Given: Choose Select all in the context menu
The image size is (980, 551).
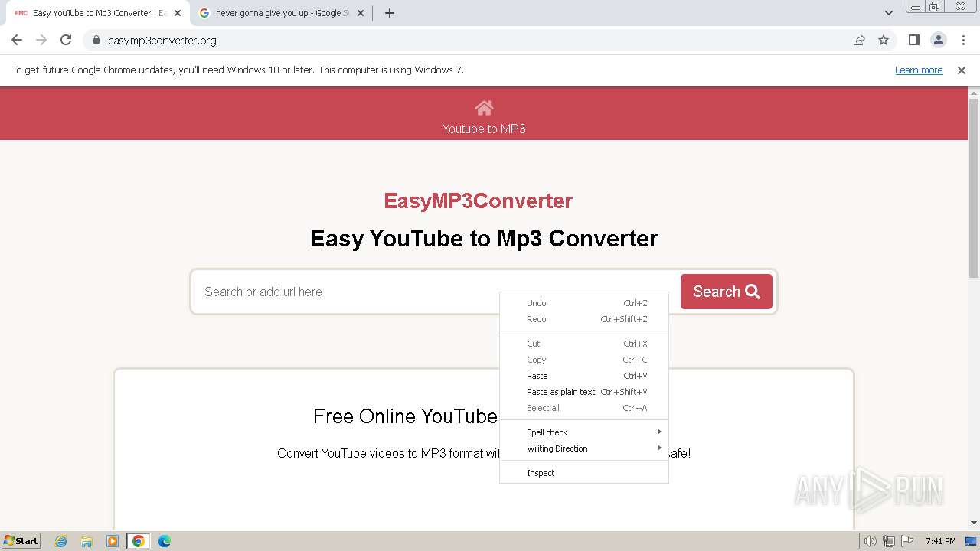Looking at the screenshot, I should pos(584,408).
